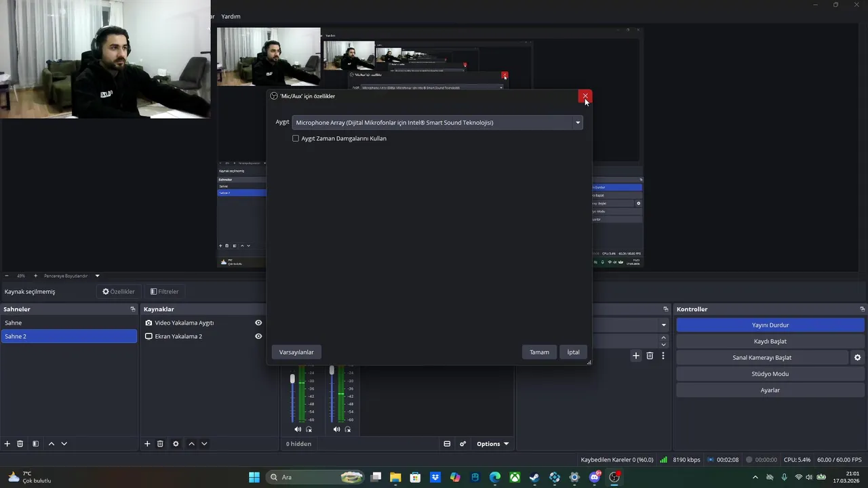Hide the Video Yakalama Aygıtı source
868x488 pixels.
258,323
